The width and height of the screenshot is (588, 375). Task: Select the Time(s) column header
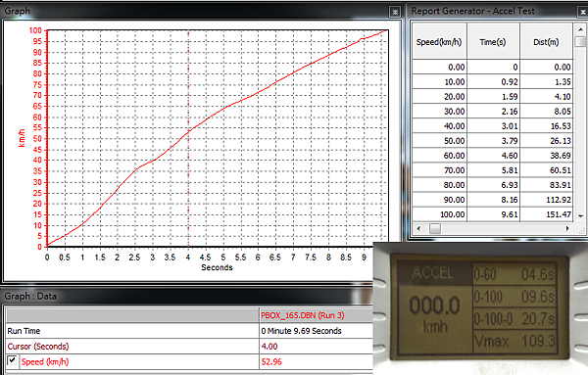493,42
